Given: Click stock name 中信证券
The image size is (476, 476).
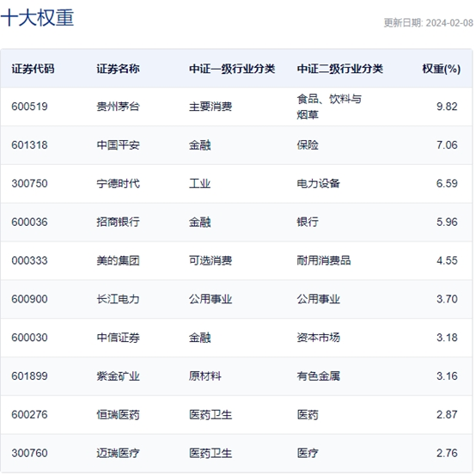Looking at the screenshot, I should pos(118,338).
